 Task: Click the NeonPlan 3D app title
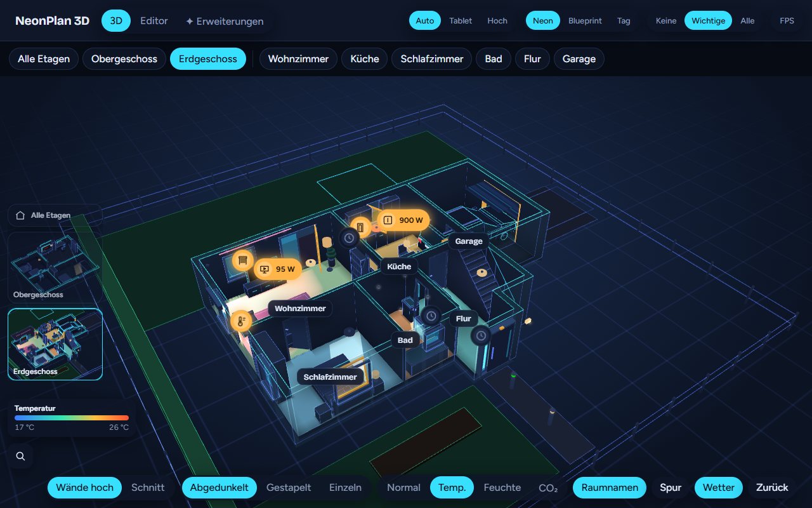tap(53, 21)
